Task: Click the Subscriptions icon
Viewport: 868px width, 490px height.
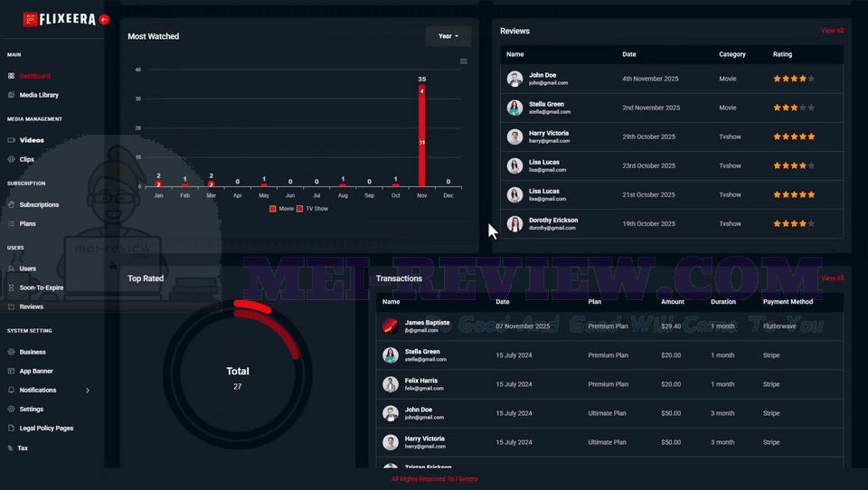Action: pos(11,204)
